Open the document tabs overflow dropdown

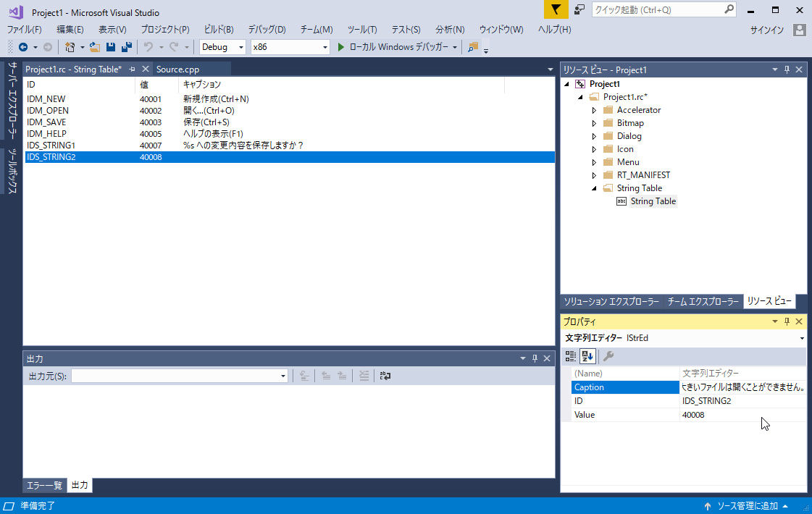point(550,69)
